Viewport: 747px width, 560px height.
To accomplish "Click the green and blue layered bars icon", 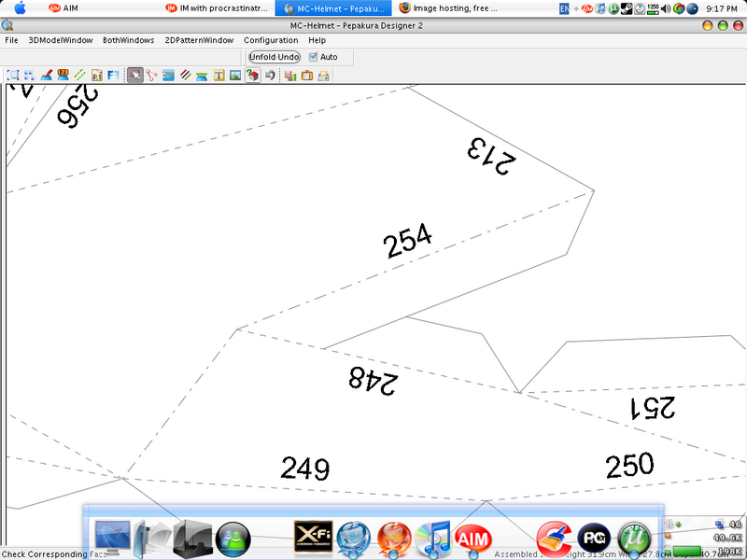I will click(x=202, y=76).
